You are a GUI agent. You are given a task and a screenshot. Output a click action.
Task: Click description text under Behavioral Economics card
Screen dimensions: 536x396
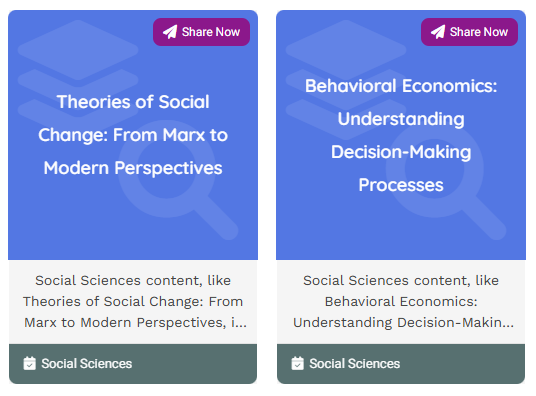point(401,301)
